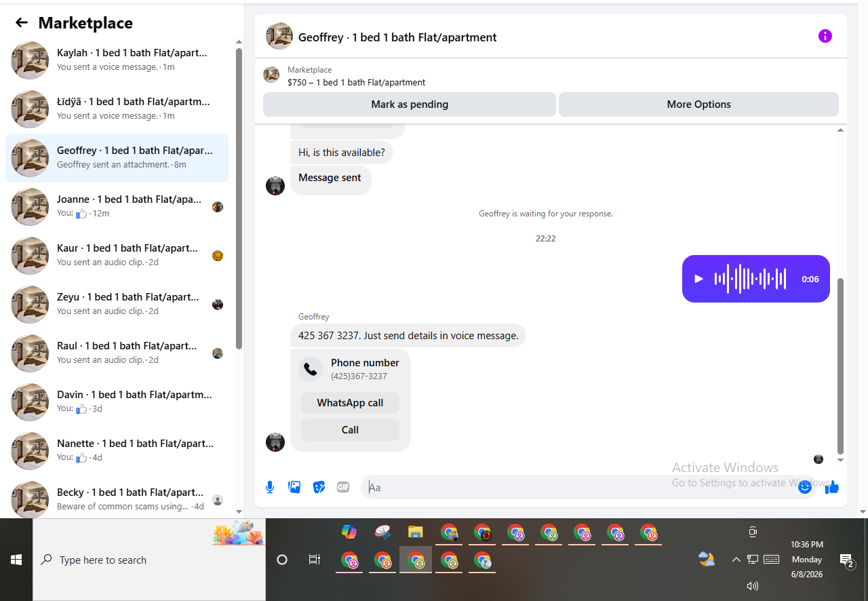This screenshot has width=868, height=601.
Task: Open the volume control in system tray
Action: (x=752, y=585)
